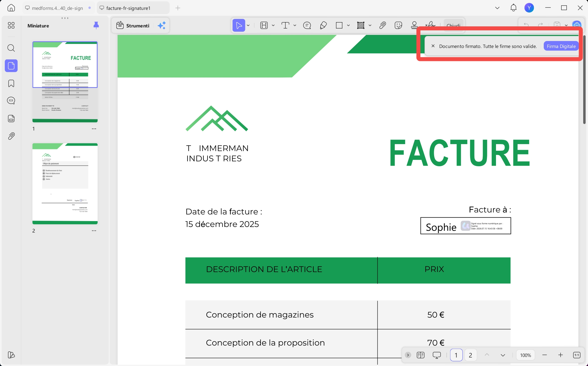Select the text box tool
The width and height of the screenshot is (588, 366).
pos(285,26)
